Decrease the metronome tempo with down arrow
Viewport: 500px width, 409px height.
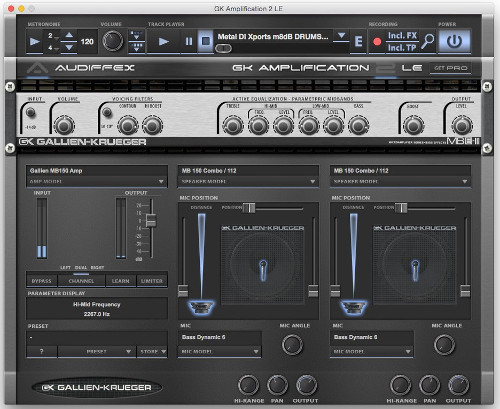pos(69,48)
